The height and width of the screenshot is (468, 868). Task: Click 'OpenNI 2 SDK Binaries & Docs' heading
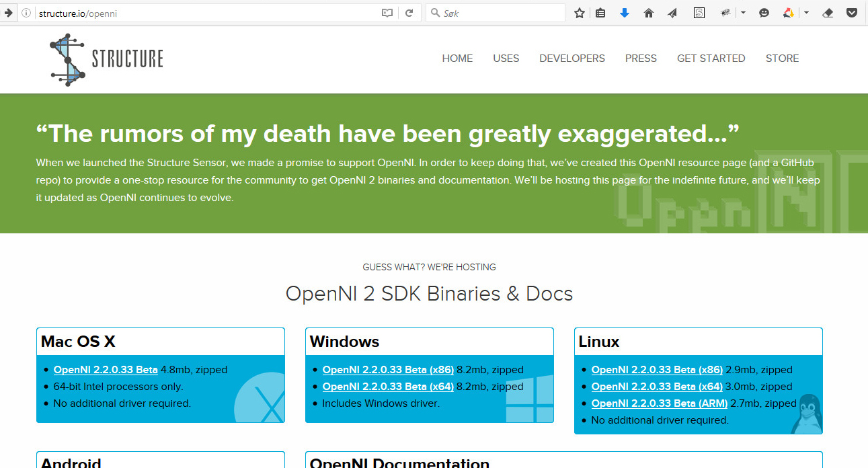tap(429, 294)
